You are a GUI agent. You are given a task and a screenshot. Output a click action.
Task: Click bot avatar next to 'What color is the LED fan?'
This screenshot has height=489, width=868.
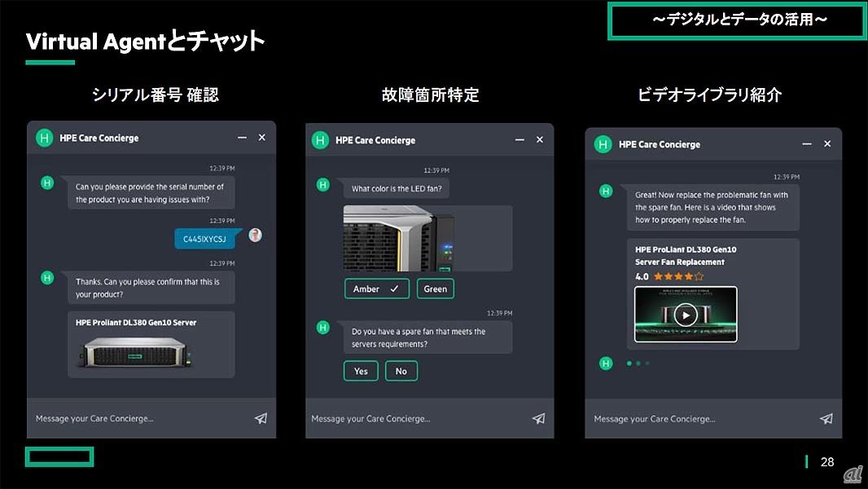point(322,184)
